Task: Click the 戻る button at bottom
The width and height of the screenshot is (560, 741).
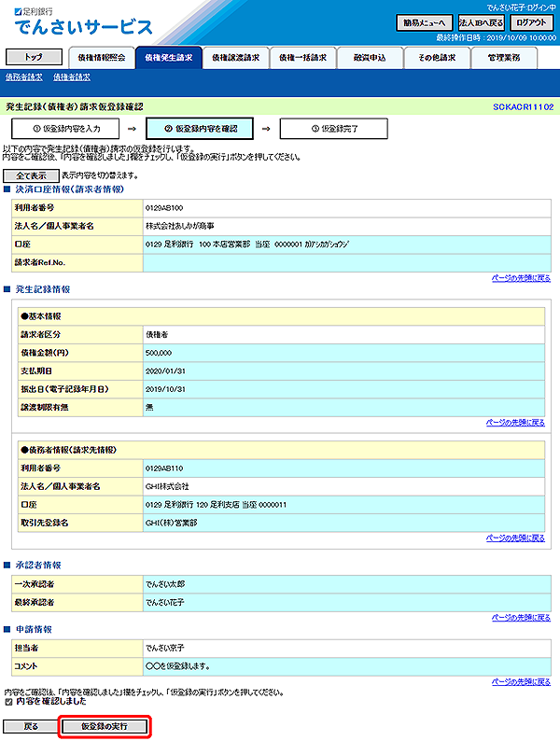Action: coord(31,725)
